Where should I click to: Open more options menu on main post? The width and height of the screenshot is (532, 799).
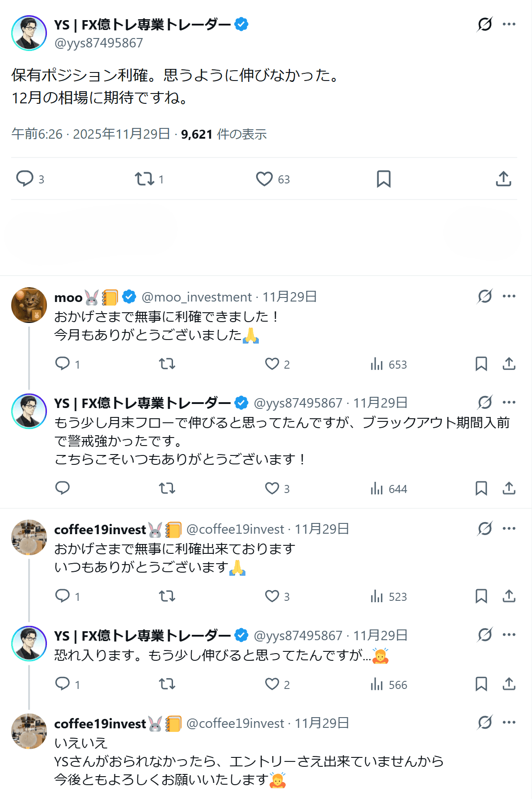pos(509,24)
